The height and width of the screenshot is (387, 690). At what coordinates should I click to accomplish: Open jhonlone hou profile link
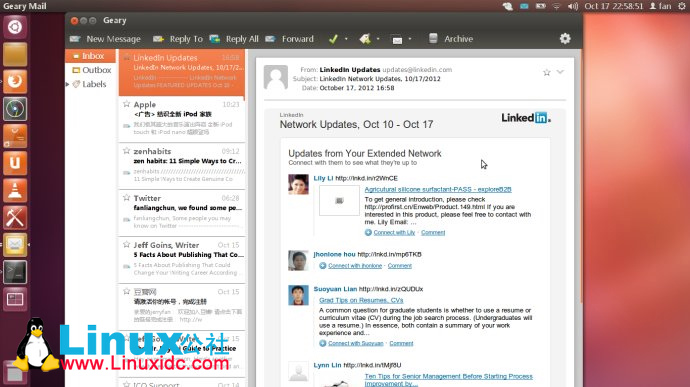(334, 254)
